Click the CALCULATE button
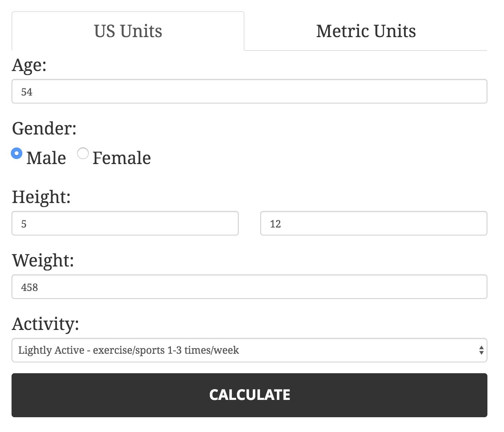Image resolution: width=504 pixels, height=432 pixels. [249, 395]
